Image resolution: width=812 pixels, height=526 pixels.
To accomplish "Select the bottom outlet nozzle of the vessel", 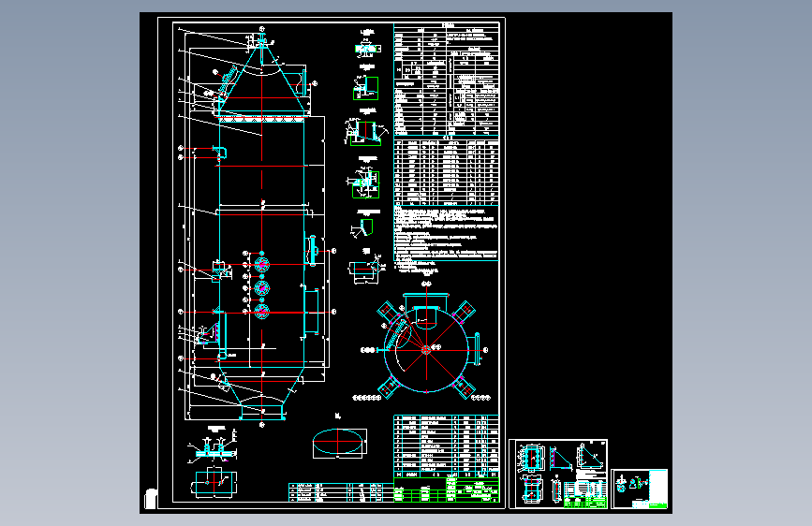I will pyautogui.click(x=262, y=413).
